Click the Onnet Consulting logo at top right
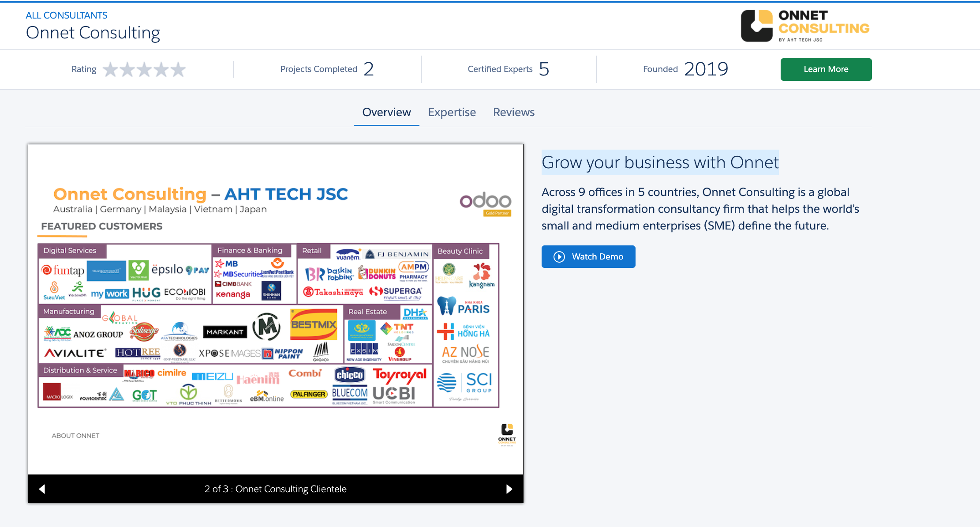980x527 pixels. (x=805, y=26)
